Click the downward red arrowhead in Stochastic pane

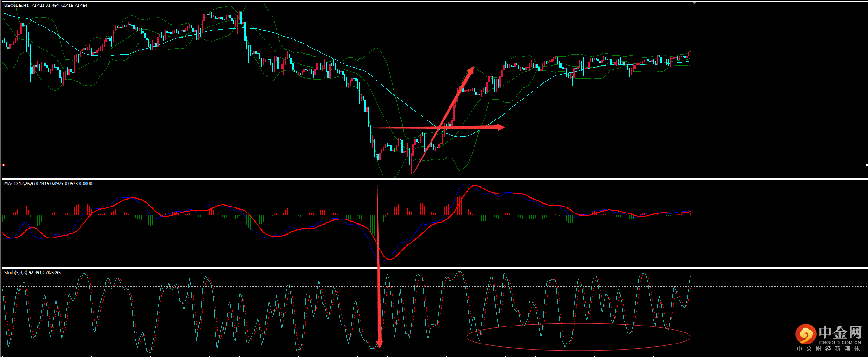pos(379,344)
